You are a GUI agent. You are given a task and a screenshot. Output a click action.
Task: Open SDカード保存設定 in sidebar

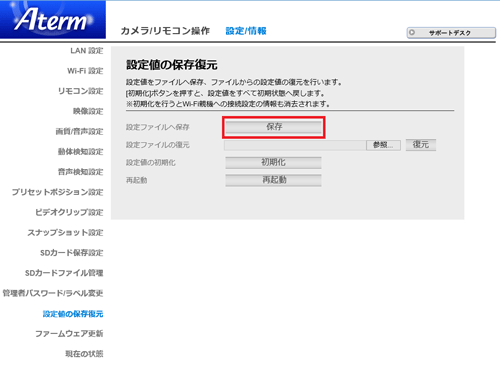click(72, 253)
